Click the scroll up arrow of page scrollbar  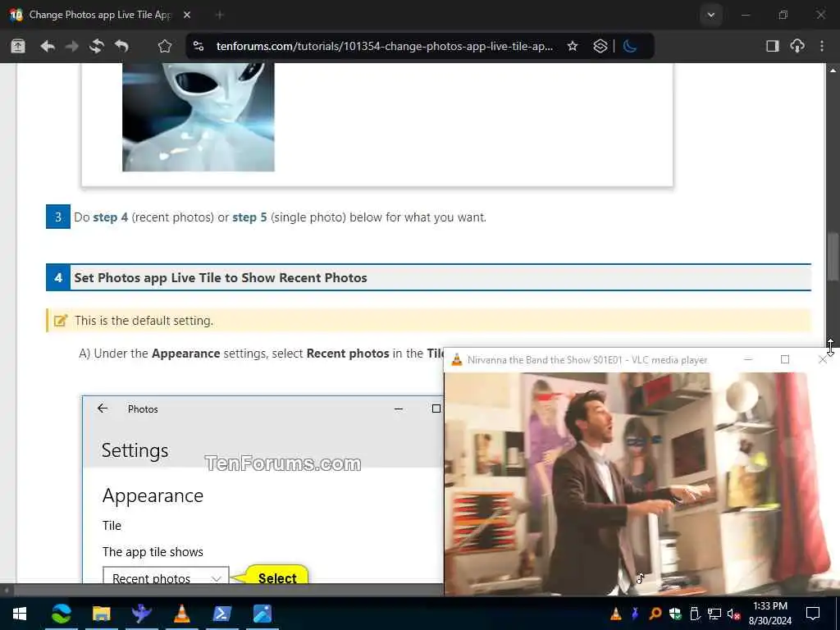tap(833, 71)
